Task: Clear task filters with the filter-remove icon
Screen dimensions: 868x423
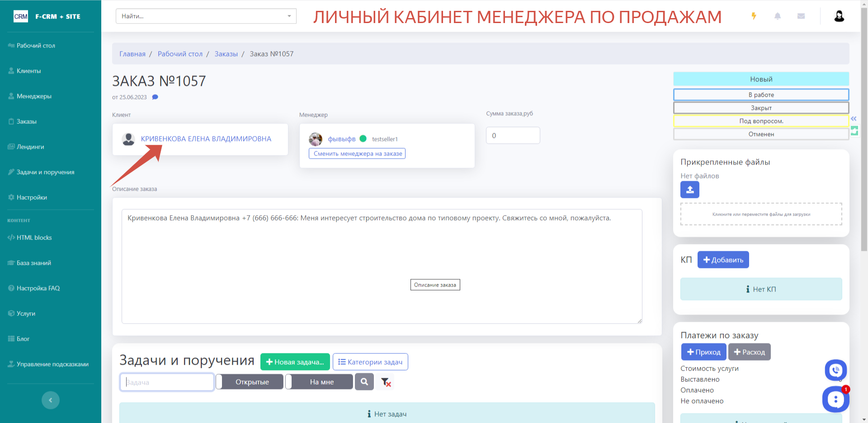Action: [x=385, y=382]
